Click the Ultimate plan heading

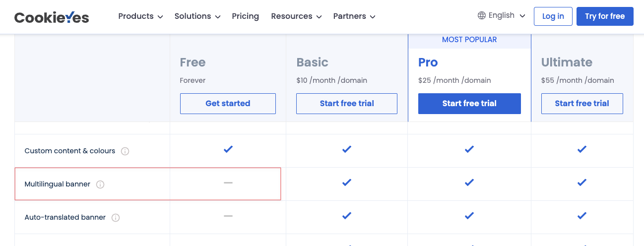click(567, 62)
